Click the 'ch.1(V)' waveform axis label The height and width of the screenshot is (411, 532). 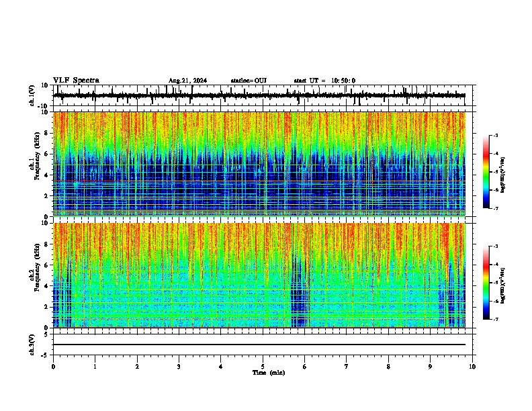[x=32, y=95]
